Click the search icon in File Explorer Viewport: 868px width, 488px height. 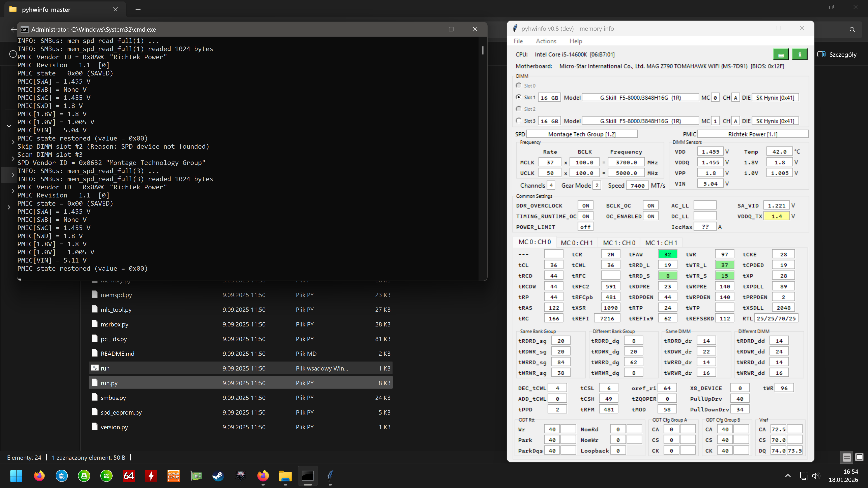pos(852,30)
